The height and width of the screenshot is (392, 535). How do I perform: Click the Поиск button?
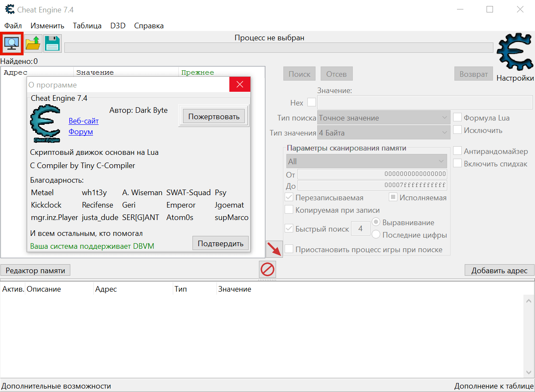(300, 74)
